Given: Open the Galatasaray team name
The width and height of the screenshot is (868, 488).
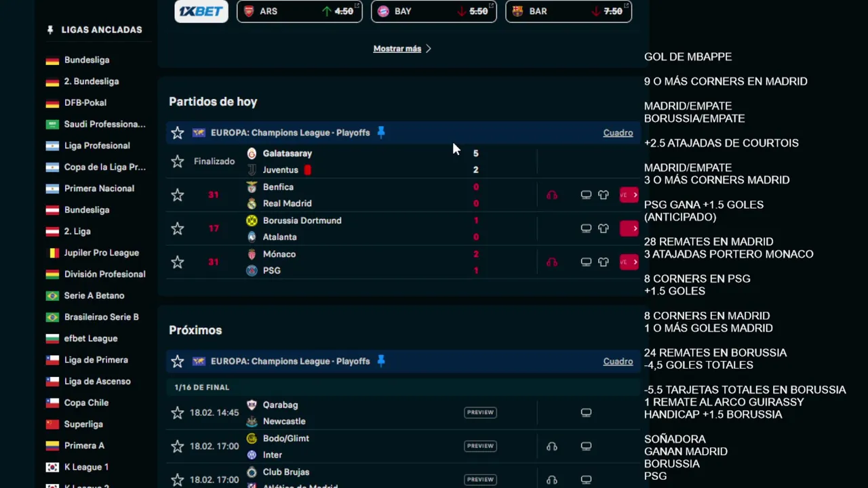Looking at the screenshot, I should tap(288, 154).
